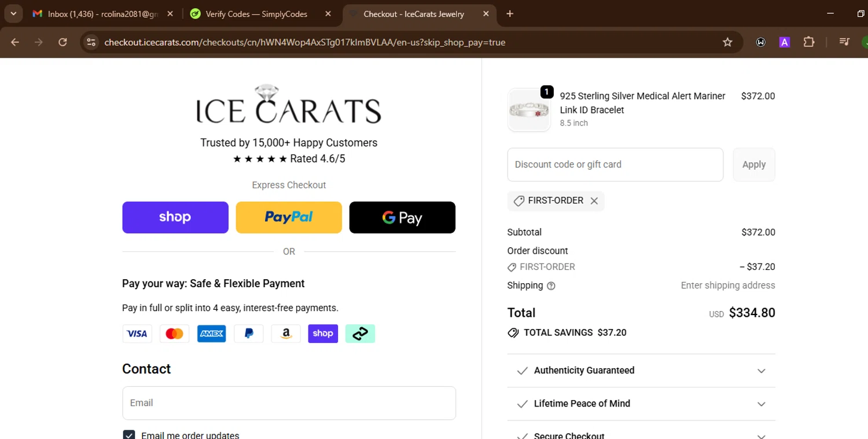Click the small Shop payment icon
This screenshot has width=868, height=439.
(323, 334)
